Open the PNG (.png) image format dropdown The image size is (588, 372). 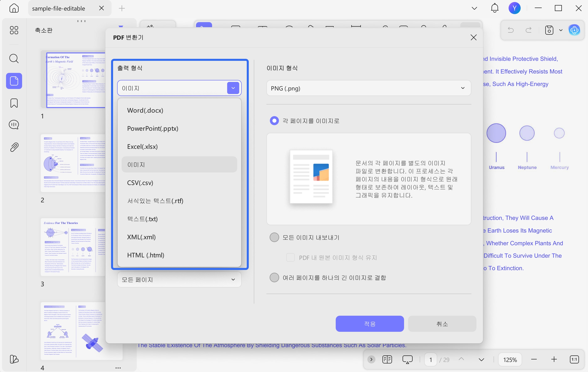(369, 88)
